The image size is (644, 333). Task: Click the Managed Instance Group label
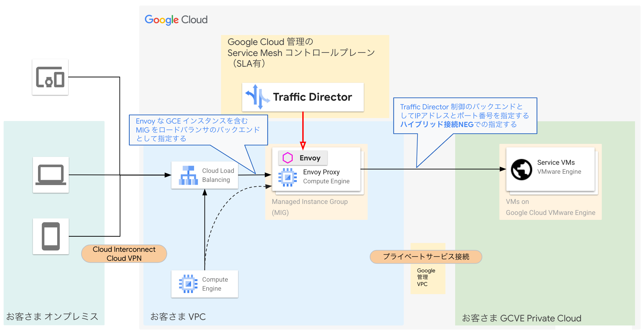click(x=310, y=202)
